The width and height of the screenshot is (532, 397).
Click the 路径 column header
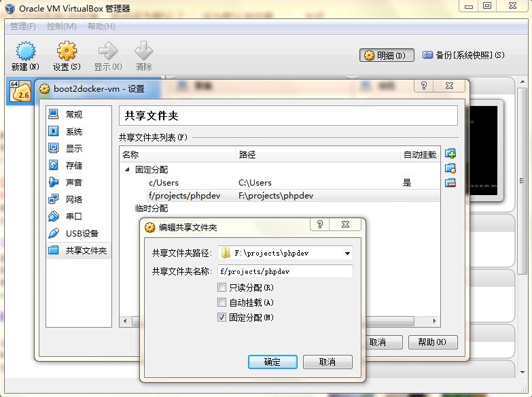318,154
